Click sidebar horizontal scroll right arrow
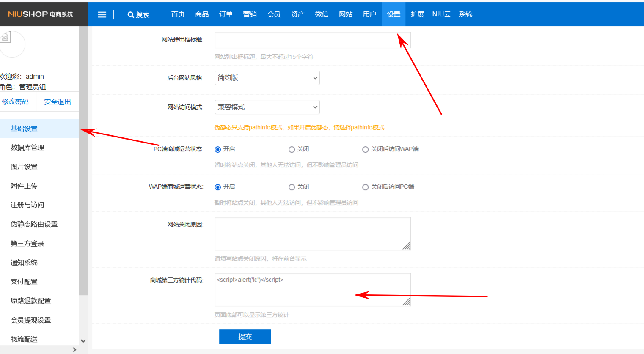 point(74,350)
